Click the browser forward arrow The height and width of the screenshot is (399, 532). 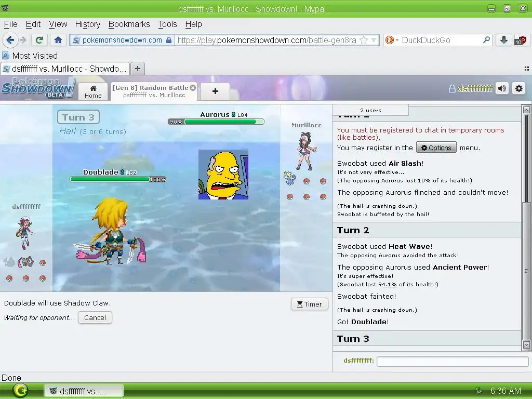(23, 40)
